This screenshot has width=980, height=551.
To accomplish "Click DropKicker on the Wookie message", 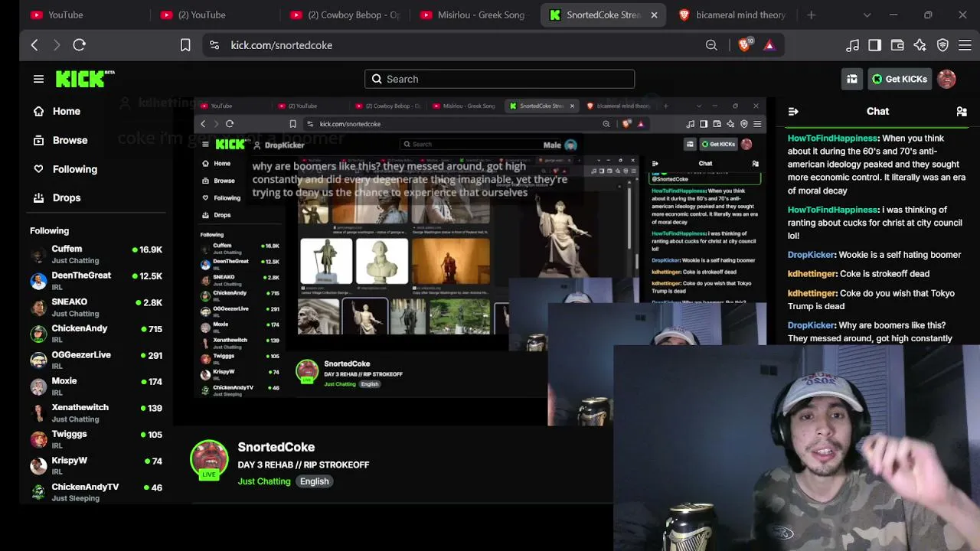I will click(812, 255).
